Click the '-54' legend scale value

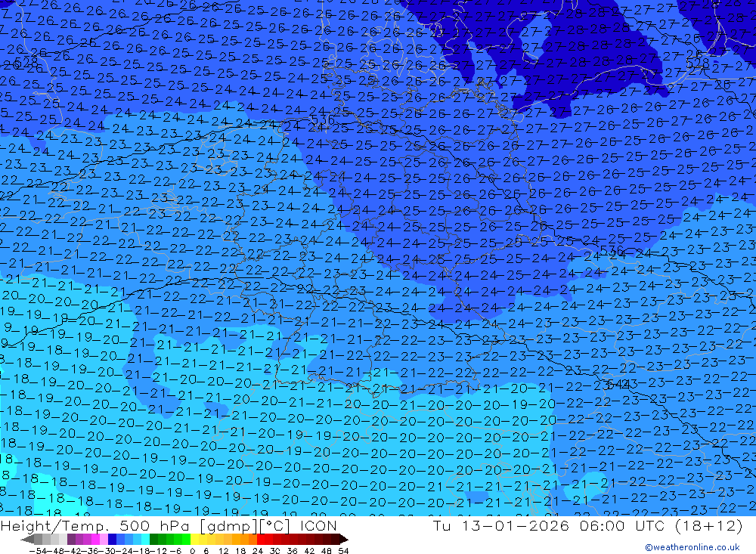pyautogui.click(x=38, y=551)
